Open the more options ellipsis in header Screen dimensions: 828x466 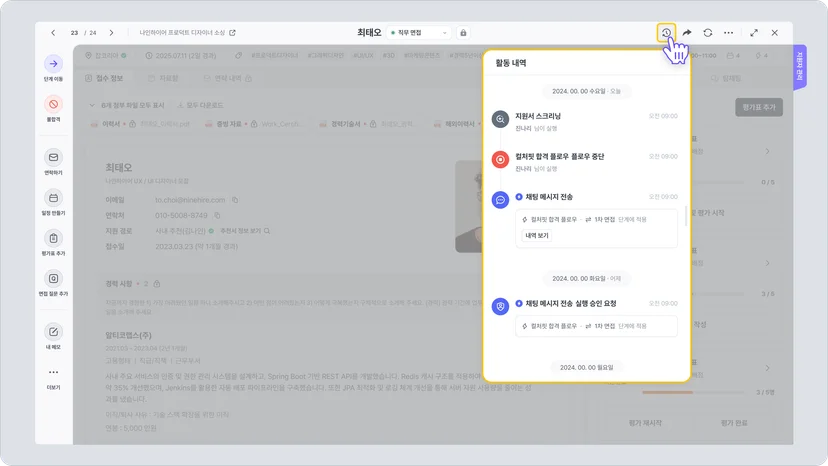click(x=728, y=33)
